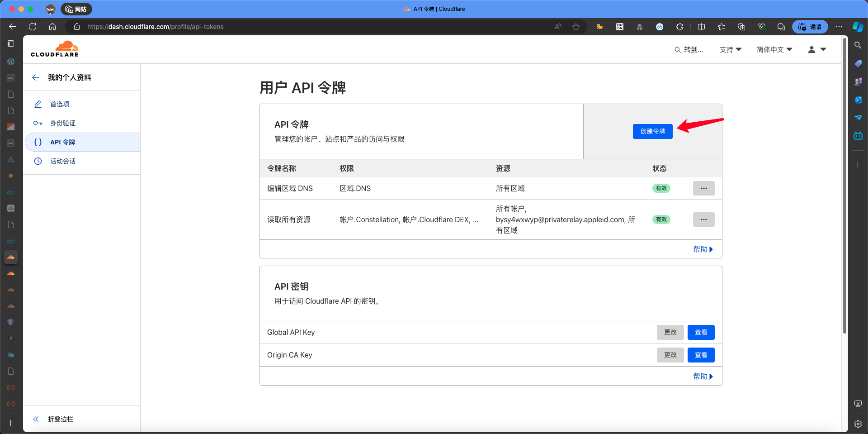Image resolution: width=868 pixels, height=434 pixels.
Task: Return via the 我的个人资料 back arrow
Action: tap(36, 77)
